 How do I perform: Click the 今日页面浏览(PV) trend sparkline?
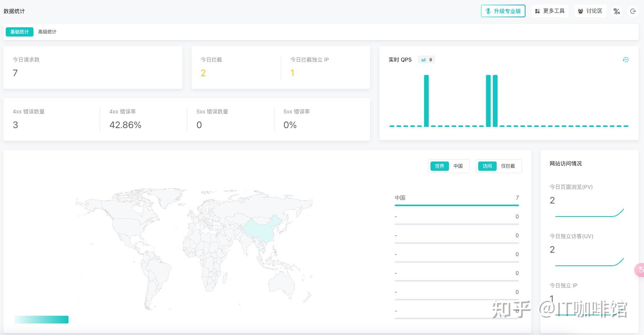point(589,213)
